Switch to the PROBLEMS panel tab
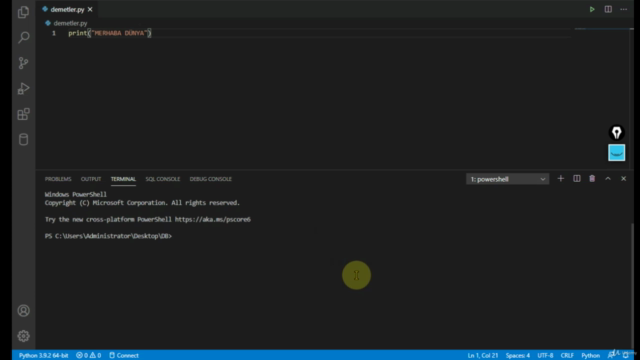The height and width of the screenshot is (360, 640). click(58, 179)
